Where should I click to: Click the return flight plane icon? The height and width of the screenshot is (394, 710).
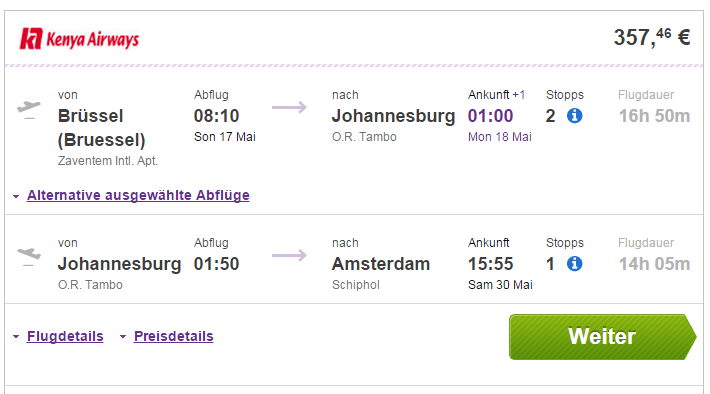pyautogui.click(x=29, y=257)
